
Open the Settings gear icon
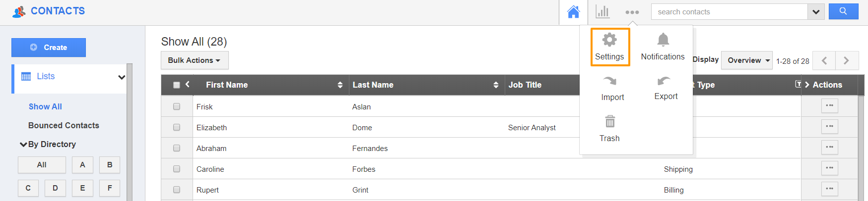pos(609,40)
